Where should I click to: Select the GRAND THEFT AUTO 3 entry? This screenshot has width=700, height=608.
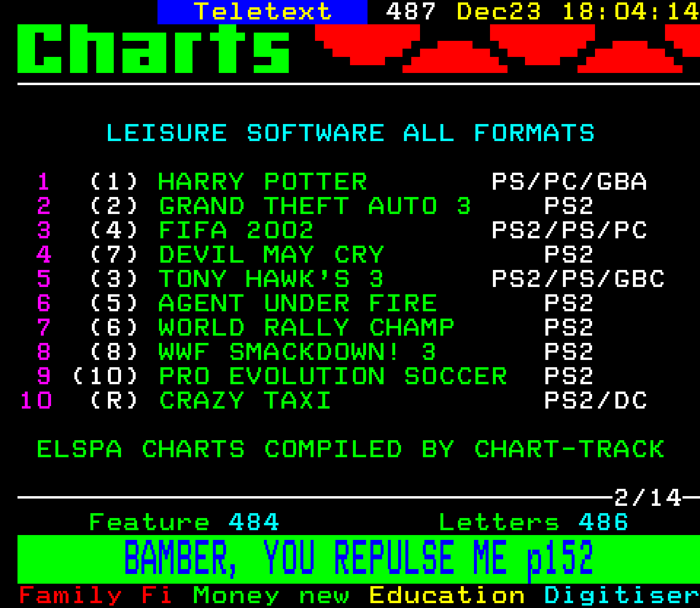[x=315, y=206]
